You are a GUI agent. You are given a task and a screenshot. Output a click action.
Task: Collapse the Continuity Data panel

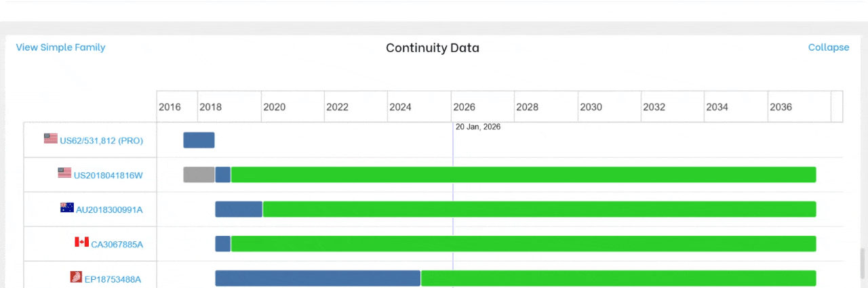[x=828, y=47]
